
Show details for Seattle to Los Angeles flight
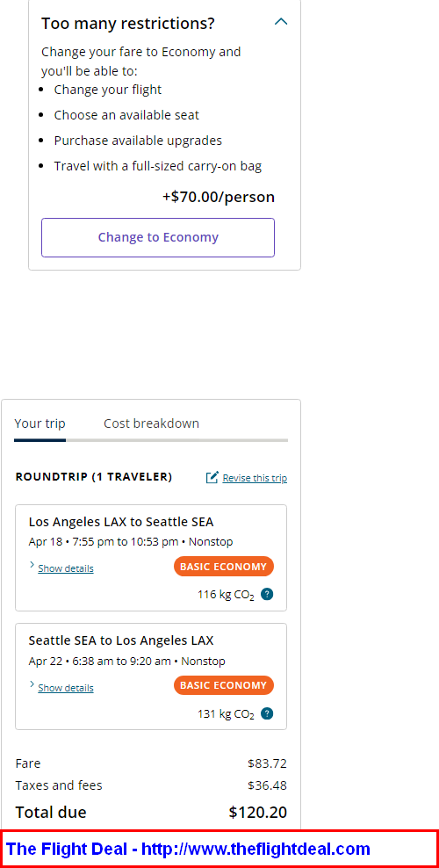click(66, 688)
